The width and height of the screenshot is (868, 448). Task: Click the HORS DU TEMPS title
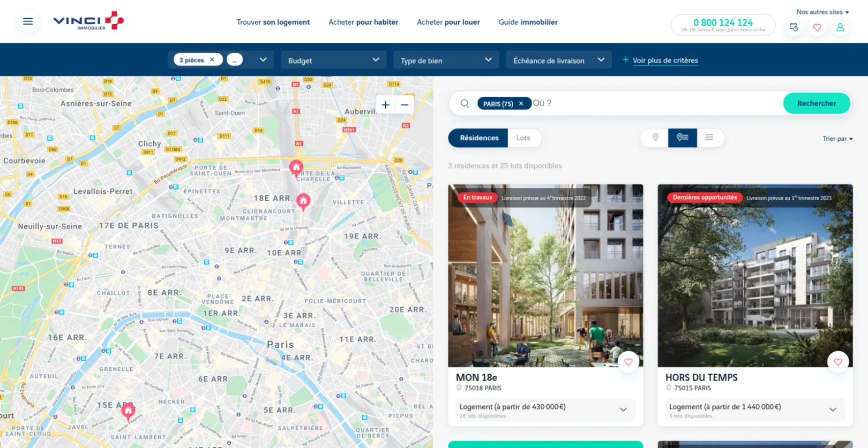701,377
